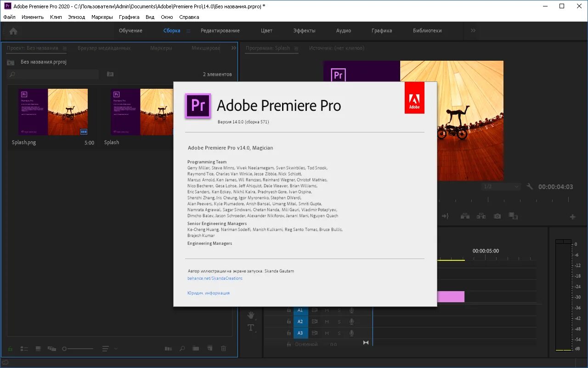Toggle the project write lock (green)
Screen dimensions: 588x368
(10, 349)
